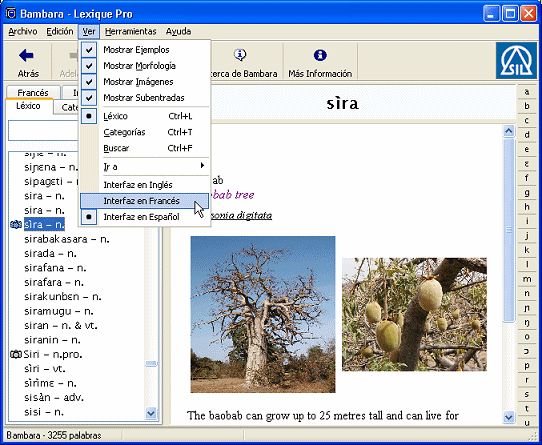Select sirafara – n. entry
The image size is (542, 445).
(54, 282)
